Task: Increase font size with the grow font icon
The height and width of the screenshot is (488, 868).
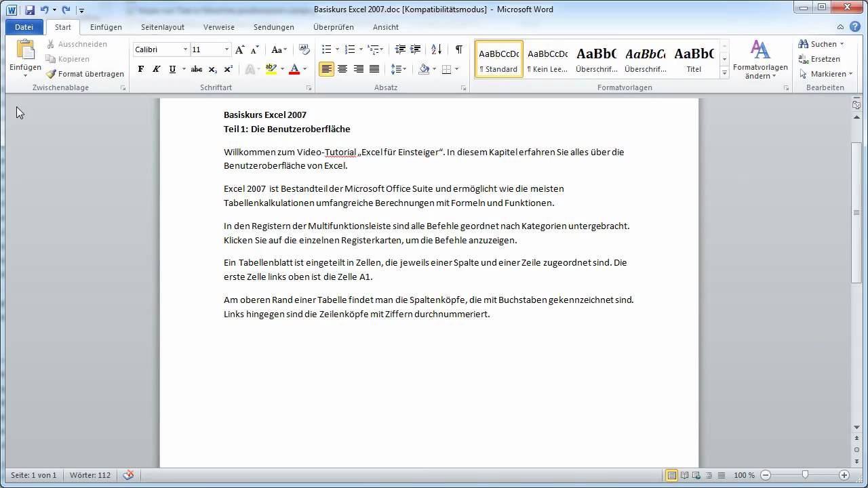Action: (x=239, y=49)
